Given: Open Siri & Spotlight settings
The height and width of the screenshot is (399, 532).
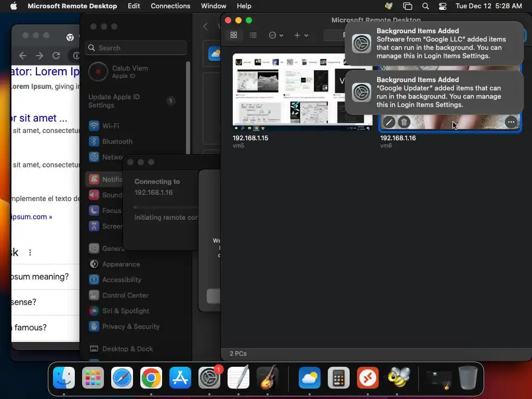Looking at the screenshot, I should 136,311.
